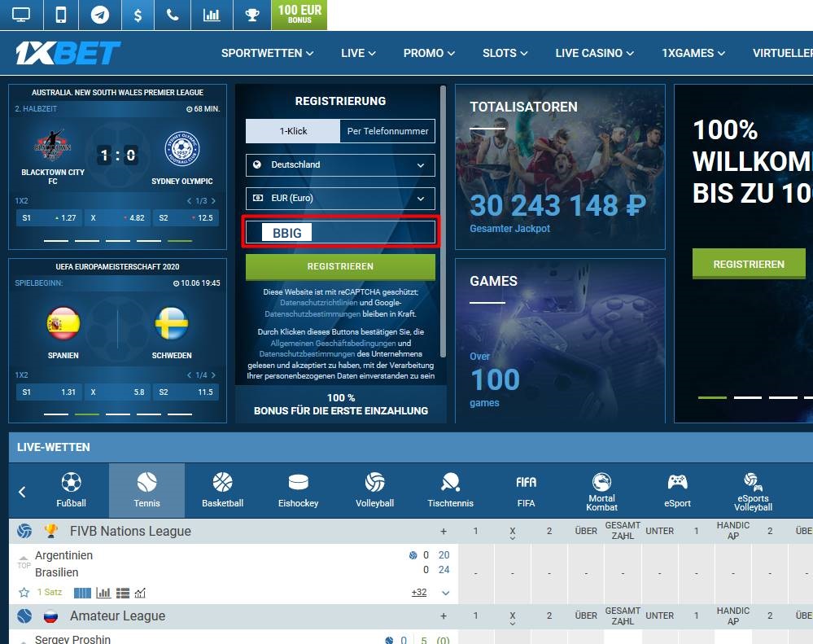Image resolution: width=813 pixels, height=644 pixels.
Task: Click Registrieren button on the welcome banner
Action: pyautogui.click(x=748, y=265)
